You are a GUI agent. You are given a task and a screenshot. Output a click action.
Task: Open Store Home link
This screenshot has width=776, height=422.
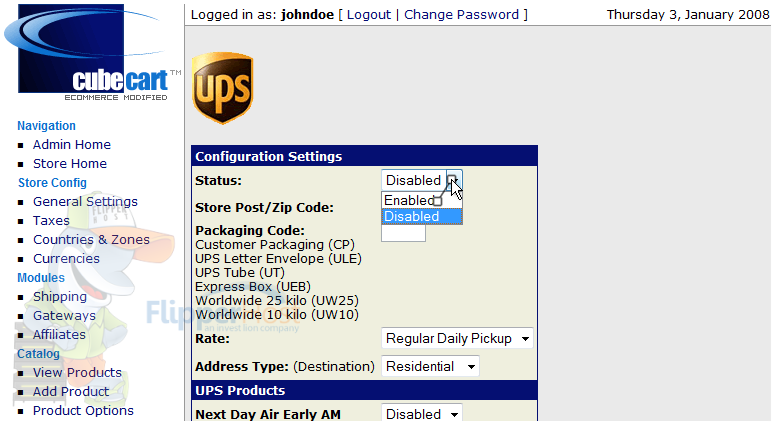[x=70, y=164]
